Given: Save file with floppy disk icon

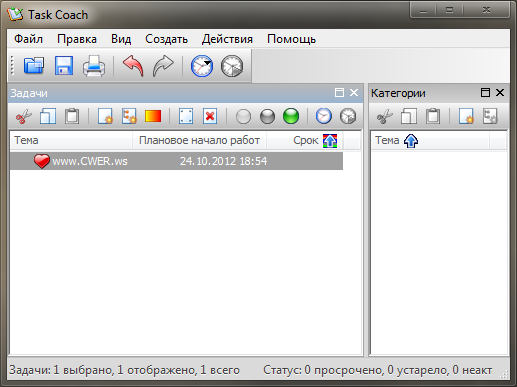Looking at the screenshot, I should point(64,65).
